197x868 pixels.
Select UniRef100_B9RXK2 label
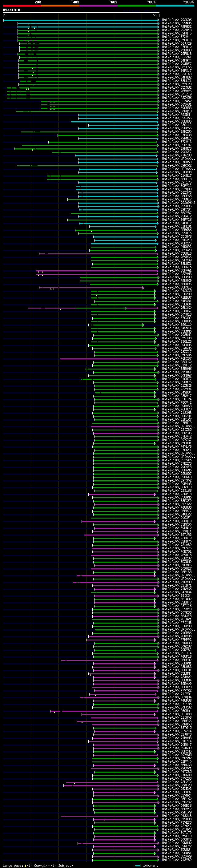pos(176,166)
